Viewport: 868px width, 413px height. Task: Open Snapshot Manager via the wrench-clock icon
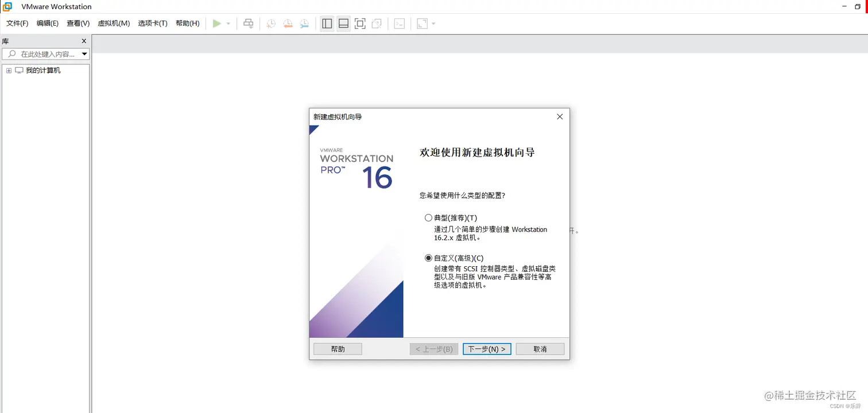coord(304,24)
